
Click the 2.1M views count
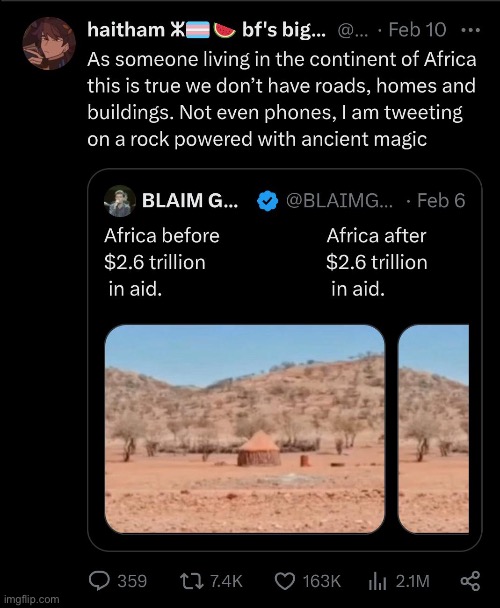coord(412,581)
